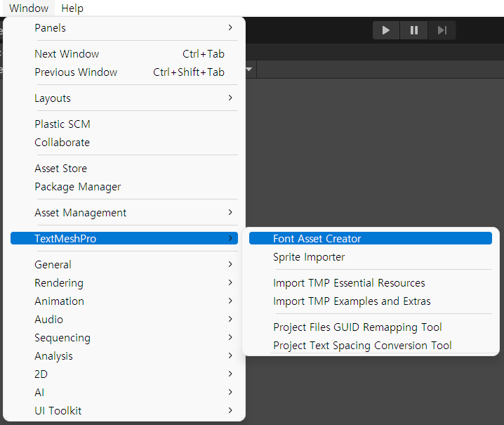Select the highlighted TextMeshPro menu item
Image resolution: width=504 pixels, height=425 pixels.
point(124,238)
